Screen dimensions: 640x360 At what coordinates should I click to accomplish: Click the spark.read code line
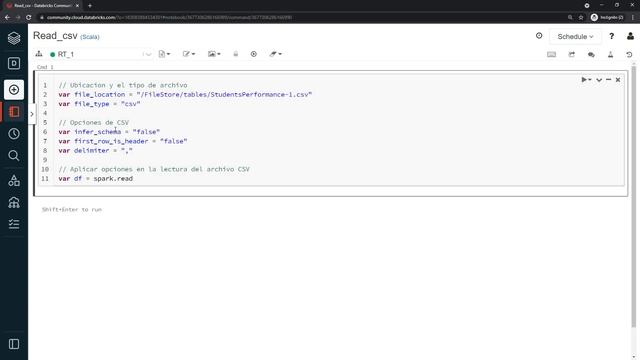tap(96, 178)
